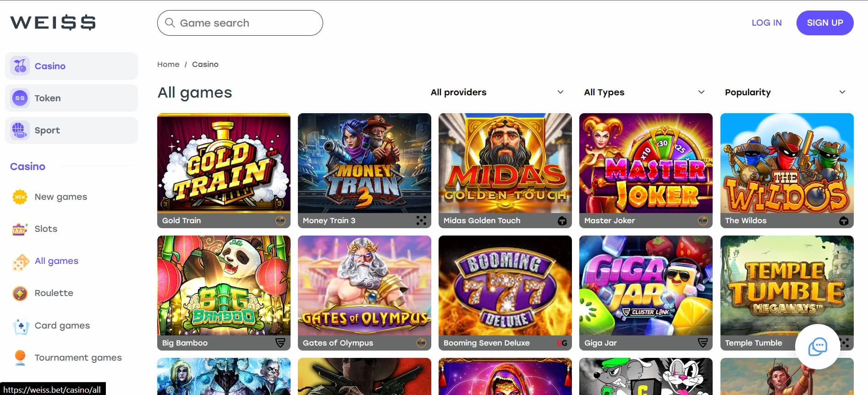The image size is (868, 395).
Task: Open the All Types filter dropdown
Action: [644, 92]
